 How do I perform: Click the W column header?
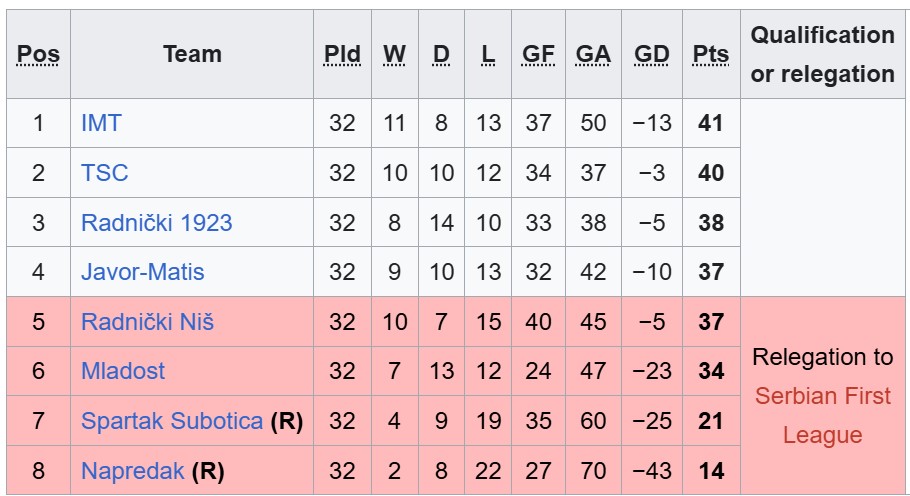(394, 55)
